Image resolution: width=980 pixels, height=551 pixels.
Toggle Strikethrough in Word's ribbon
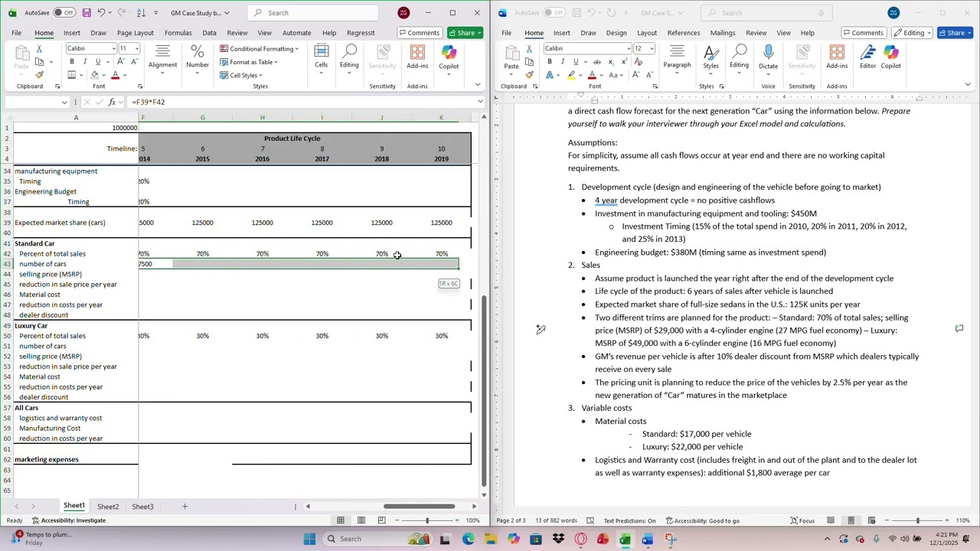tap(596, 61)
